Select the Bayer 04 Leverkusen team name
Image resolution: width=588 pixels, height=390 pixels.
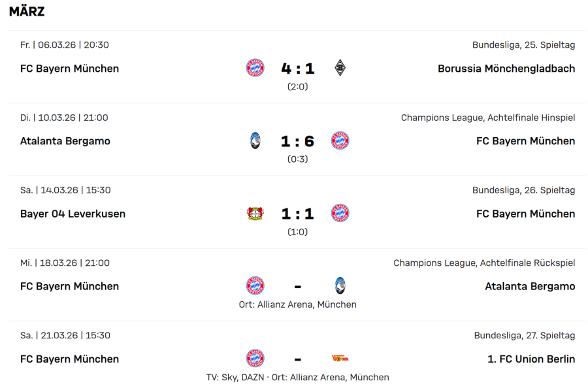click(x=73, y=214)
